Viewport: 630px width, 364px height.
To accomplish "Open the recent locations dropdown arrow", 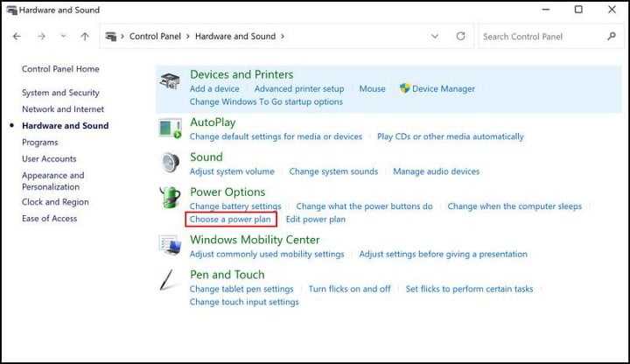I will point(63,36).
